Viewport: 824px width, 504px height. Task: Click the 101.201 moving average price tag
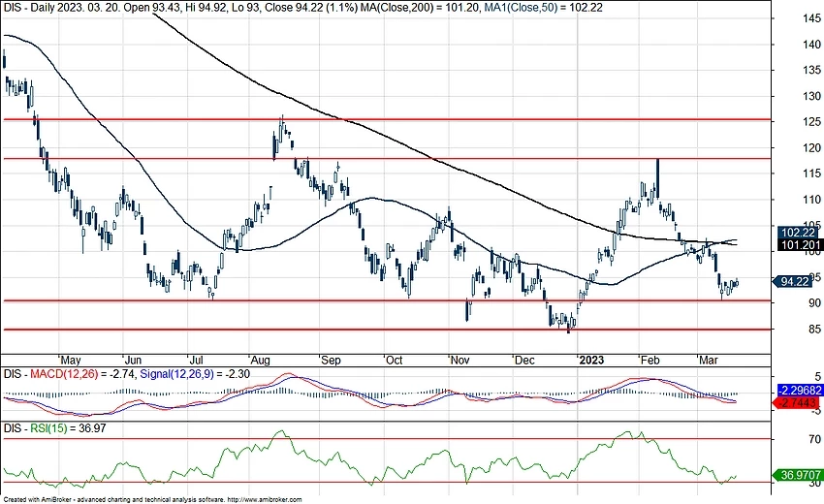[x=799, y=245]
